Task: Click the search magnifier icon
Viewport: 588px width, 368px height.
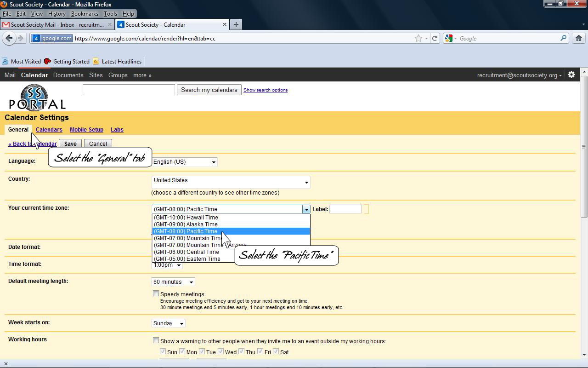Action: point(563,38)
